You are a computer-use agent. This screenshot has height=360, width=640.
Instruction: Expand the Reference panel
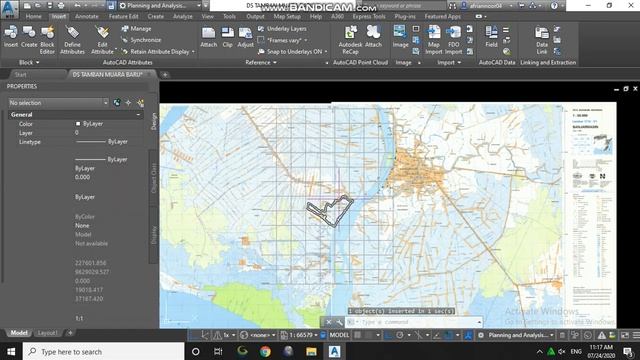tap(261, 62)
